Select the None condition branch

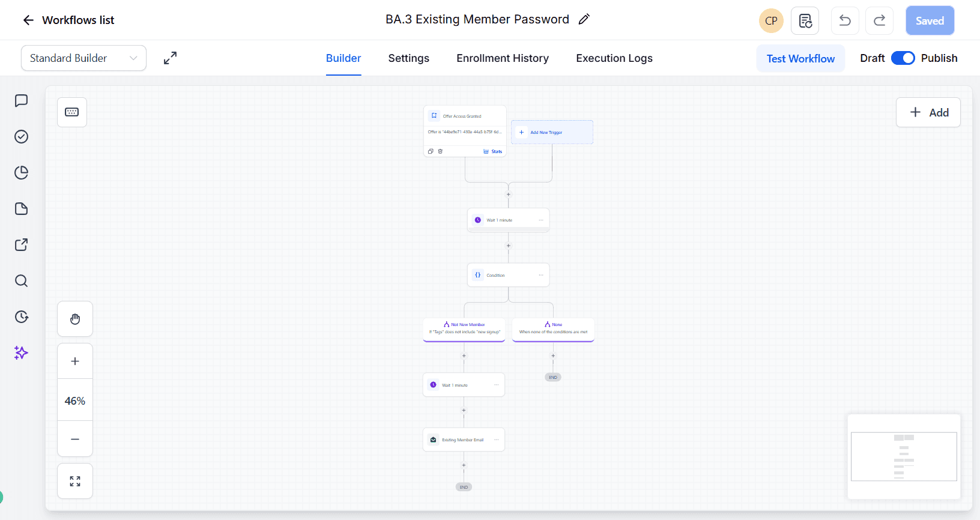click(553, 330)
